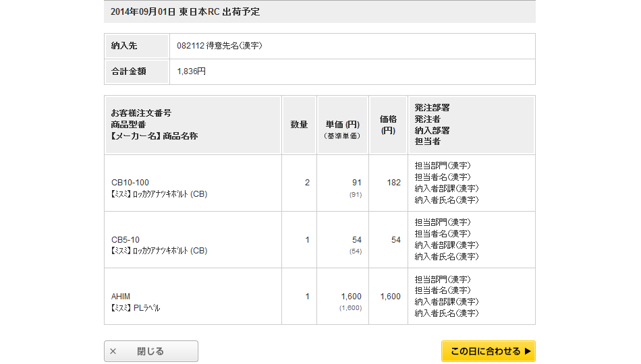Select the 1,836円 total amount
641x364 pixels.
click(x=191, y=71)
